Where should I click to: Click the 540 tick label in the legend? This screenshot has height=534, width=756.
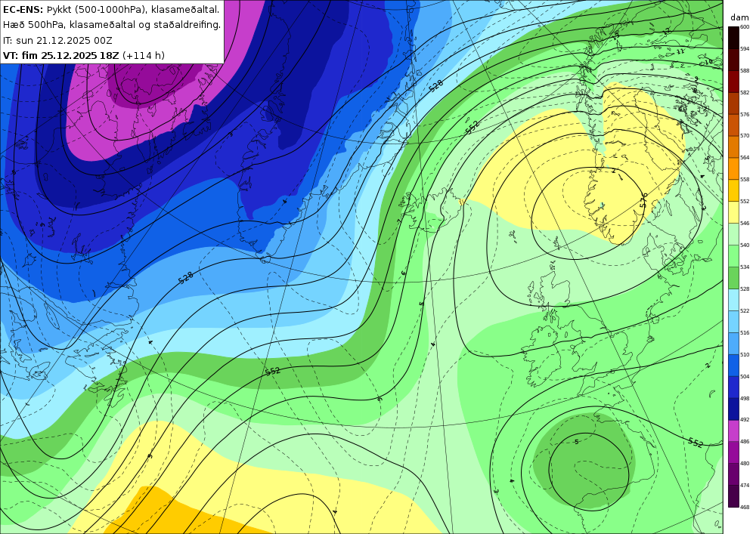745,245
